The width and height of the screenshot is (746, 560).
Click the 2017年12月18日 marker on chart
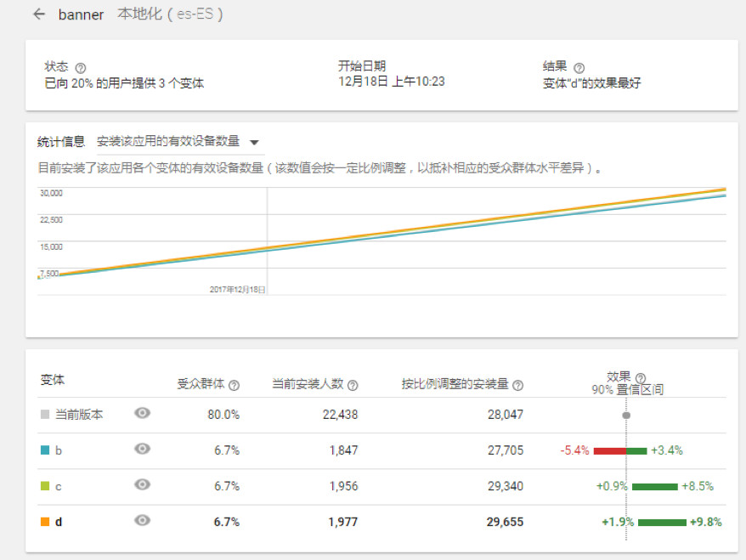click(x=237, y=289)
